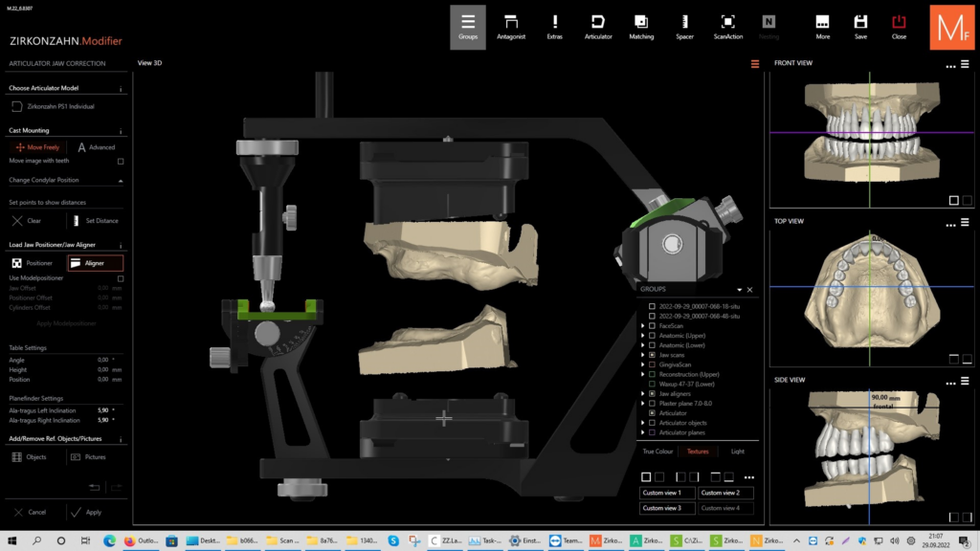The image size is (980, 551).
Task: Toggle visibility of 2022-09-29_00007-068-18-situ group
Action: (x=652, y=307)
